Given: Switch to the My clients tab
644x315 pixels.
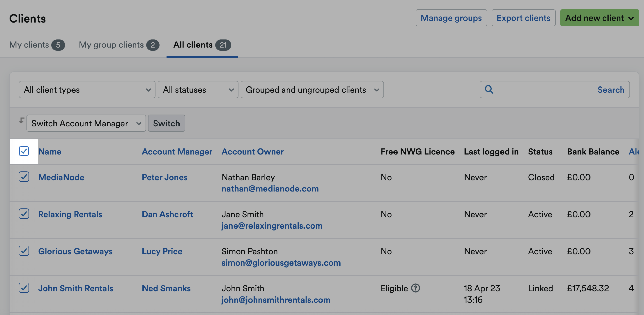Looking at the screenshot, I should pos(37,45).
